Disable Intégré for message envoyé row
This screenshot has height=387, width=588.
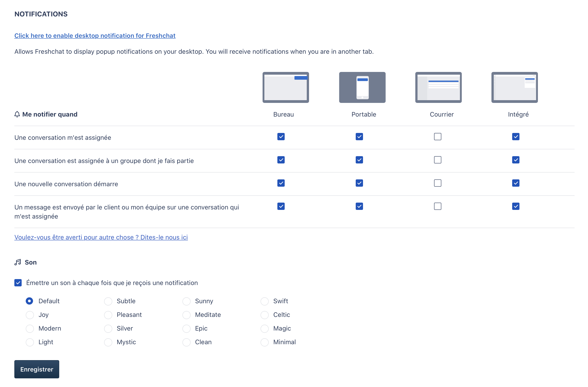516,206
